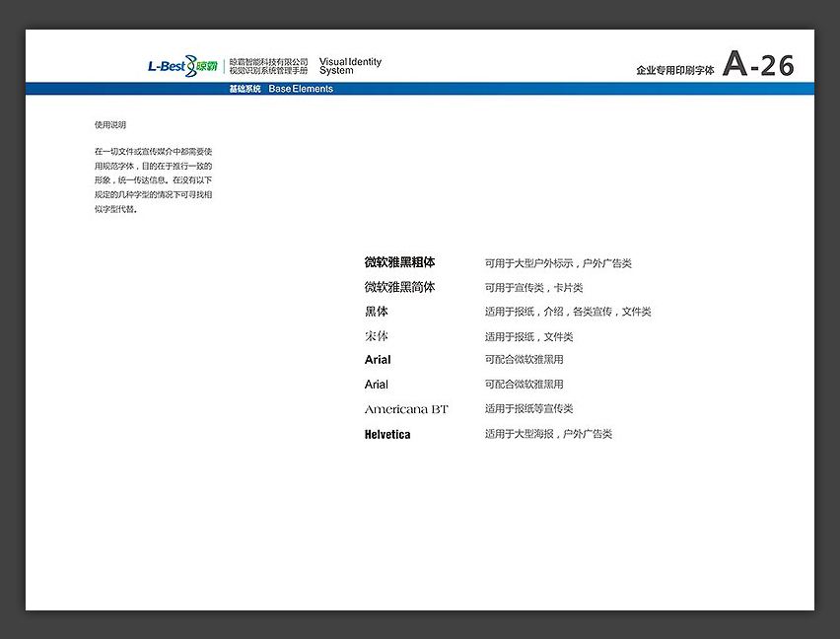Image resolution: width=840 pixels, height=639 pixels.
Task: Select the 微软雅黑简体 font sample
Action: (x=399, y=288)
